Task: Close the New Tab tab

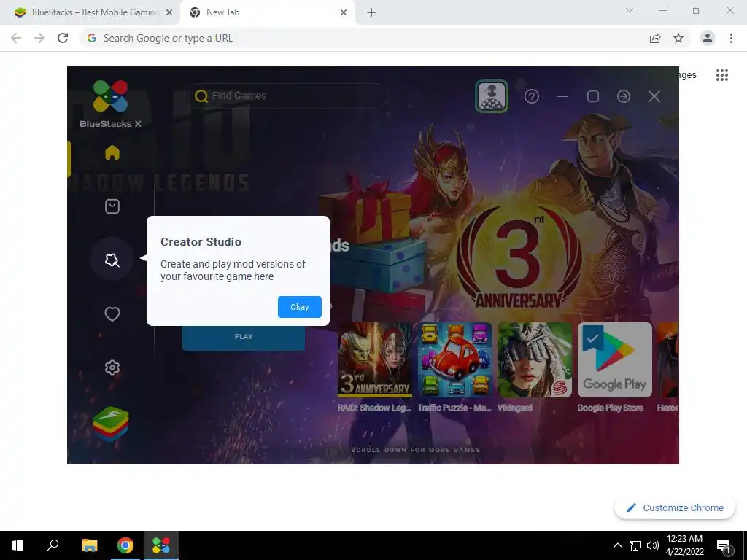Action: [x=344, y=12]
